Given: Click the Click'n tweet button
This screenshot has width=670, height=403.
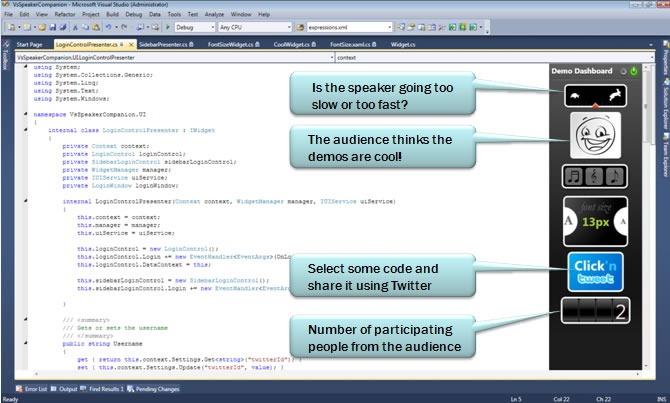Looking at the screenshot, I should point(595,272).
